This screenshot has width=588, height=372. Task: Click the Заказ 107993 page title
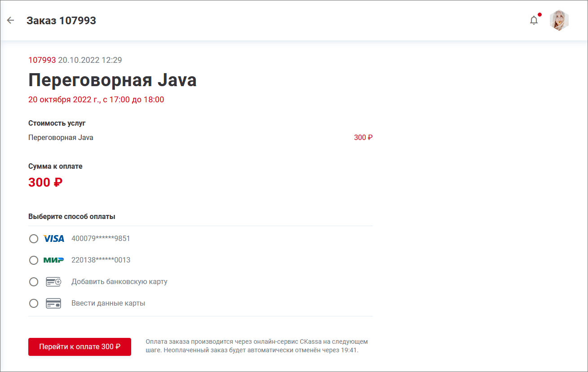[x=61, y=21]
